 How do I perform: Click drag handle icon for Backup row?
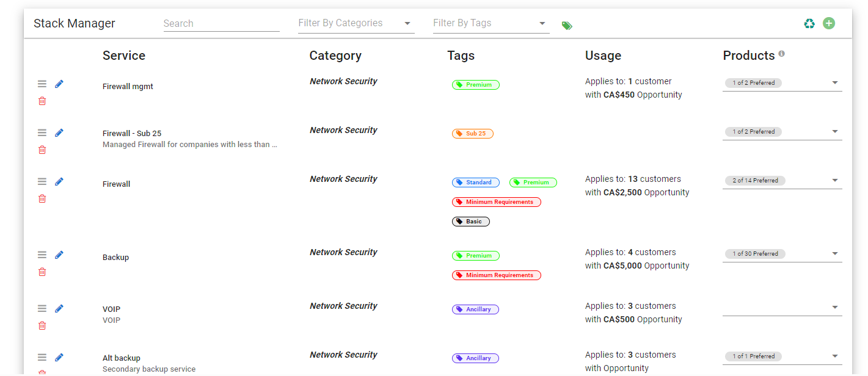[x=42, y=255]
